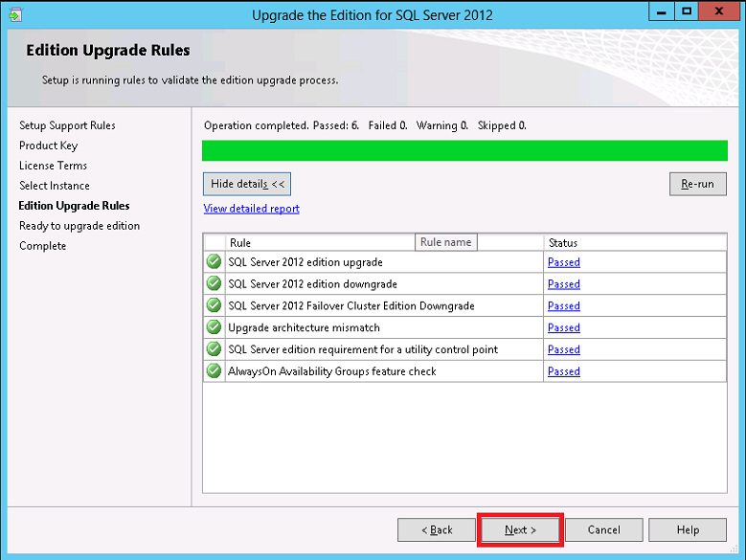The image size is (746, 560).
Task: Open Passed status for Upgrade architecture mismatch
Action: 564,327
